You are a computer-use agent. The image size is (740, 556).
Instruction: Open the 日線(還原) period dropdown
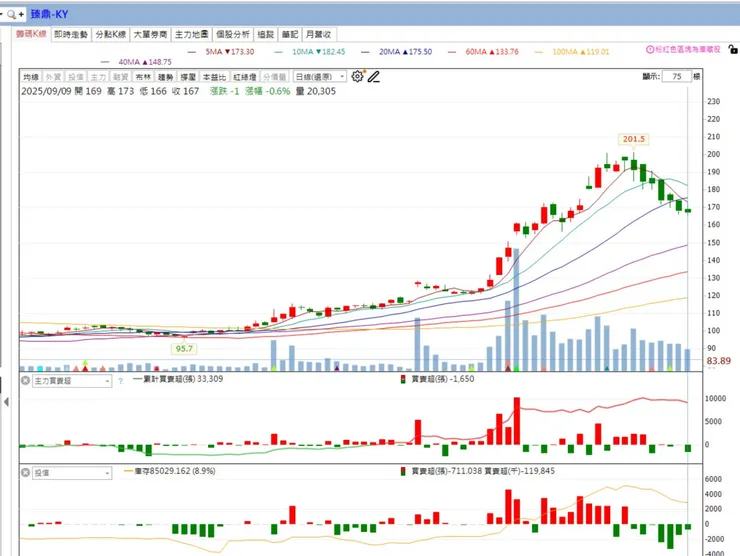[x=320, y=76]
